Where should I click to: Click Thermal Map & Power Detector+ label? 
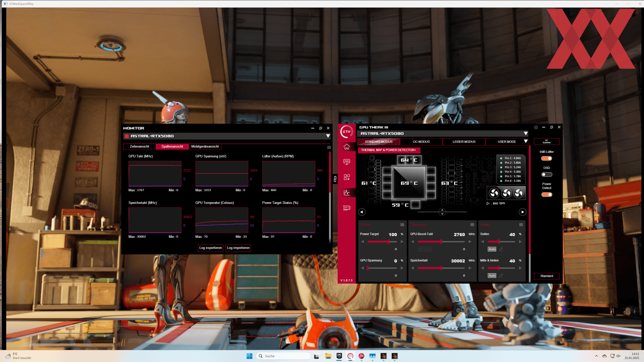point(389,150)
